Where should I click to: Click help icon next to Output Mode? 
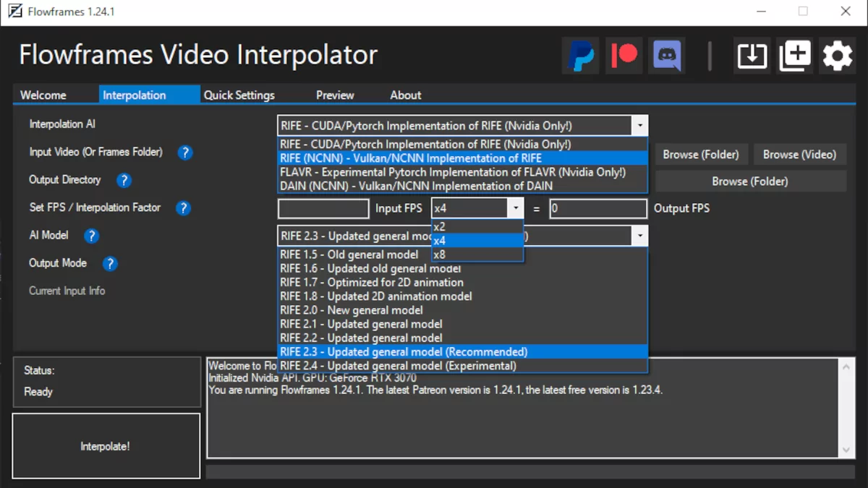tap(110, 264)
